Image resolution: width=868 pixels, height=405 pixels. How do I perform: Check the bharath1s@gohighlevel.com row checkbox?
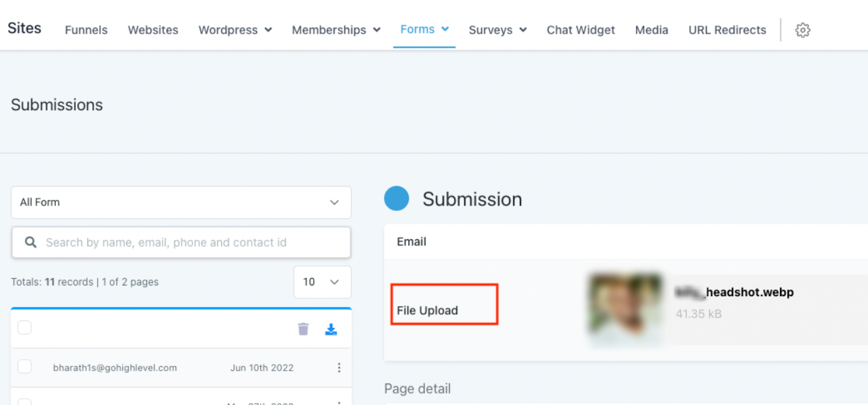[x=25, y=367]
